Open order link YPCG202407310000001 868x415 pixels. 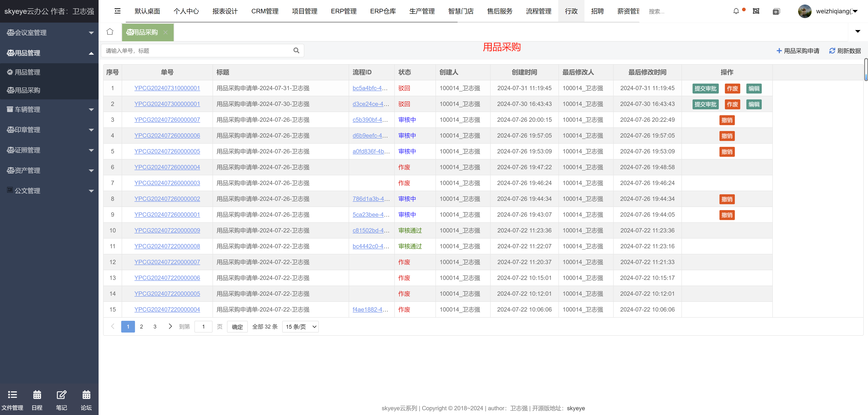pos(167,88)
